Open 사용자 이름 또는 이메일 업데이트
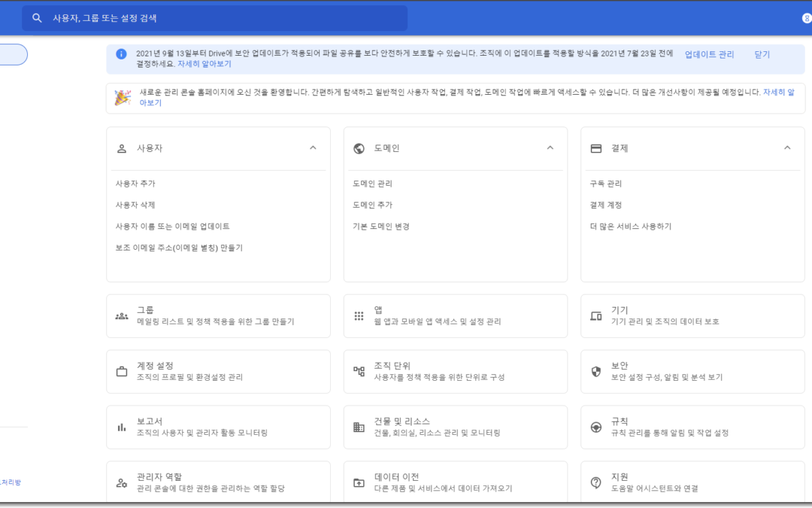812x508 pixels. tap(172, 226)
